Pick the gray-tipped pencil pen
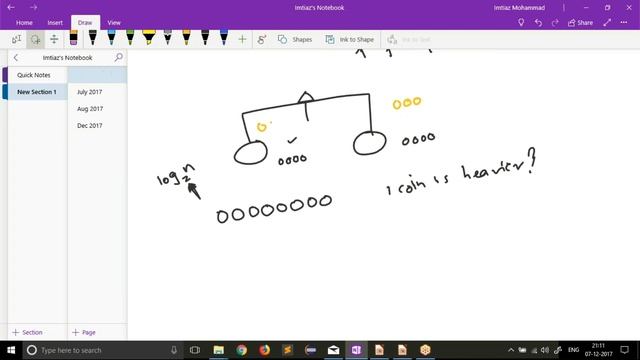Viewport: 640px width, 360px height. (168, 38)
